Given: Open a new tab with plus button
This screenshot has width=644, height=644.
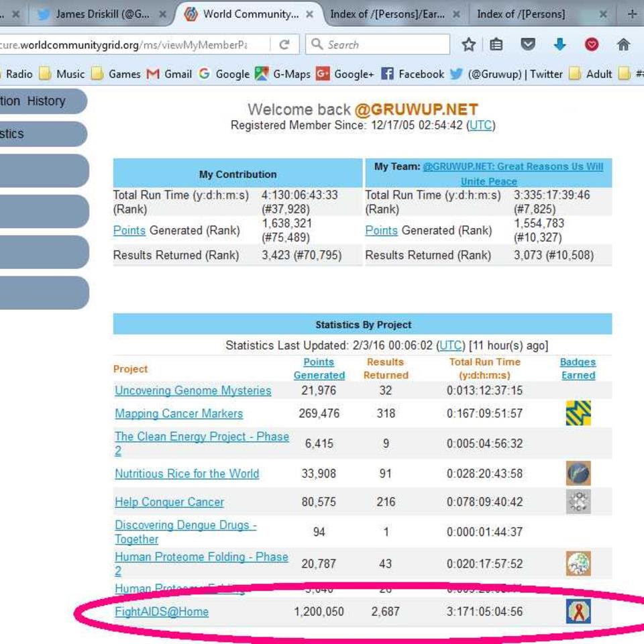Looking at the screenshot, I should pyautogui.click(x=632, y=14).
